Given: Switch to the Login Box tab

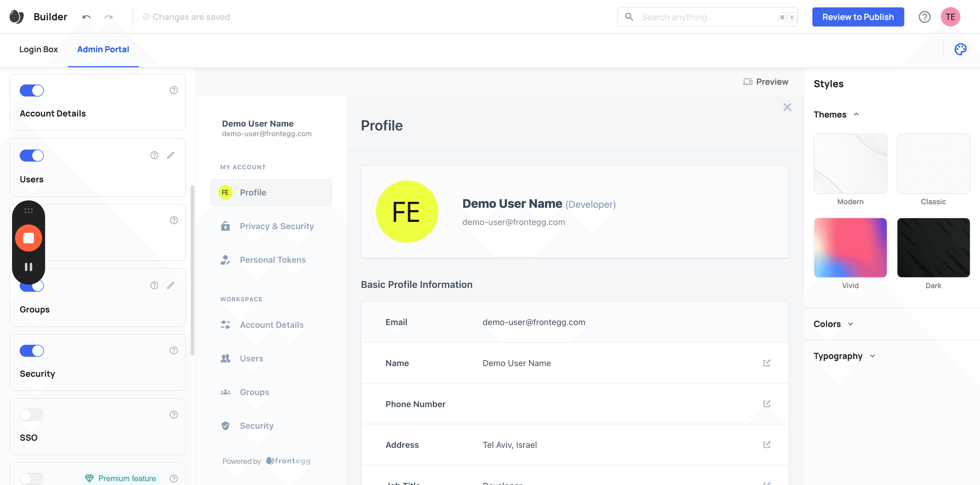Looking at the screenshot, I should [39, 49].
